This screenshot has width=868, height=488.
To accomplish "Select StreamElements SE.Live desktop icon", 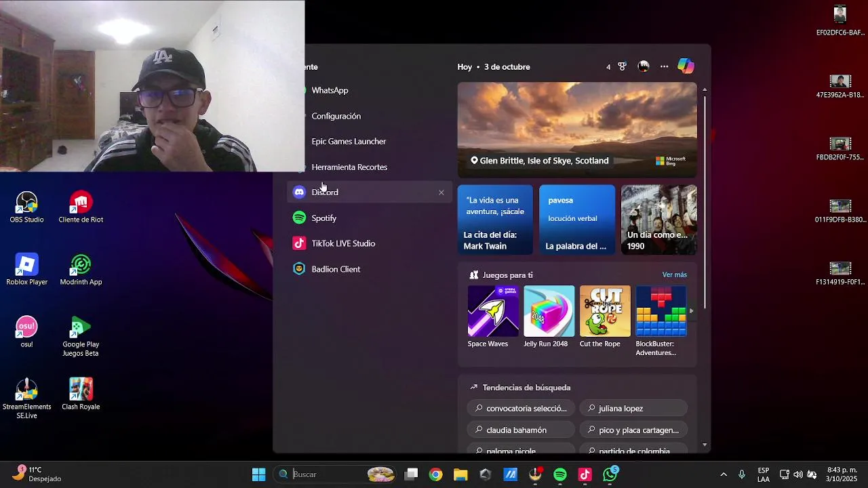I will click(26, 399).
